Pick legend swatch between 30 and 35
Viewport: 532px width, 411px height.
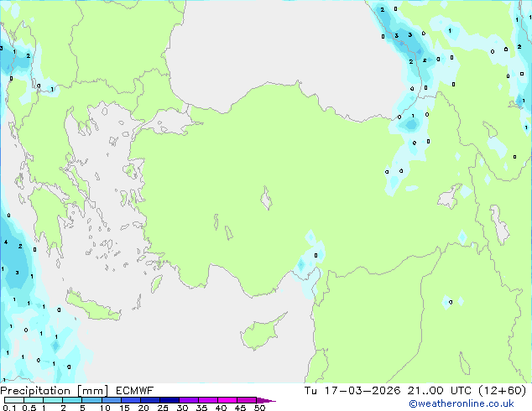(x=189, y=400)
